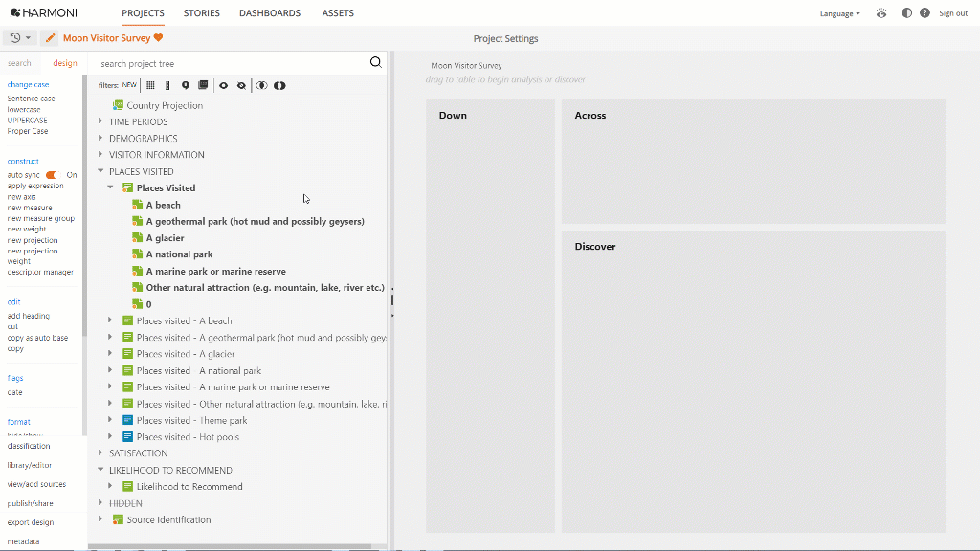Click the outlined overlapping circles filter
The width and height of the screenshot is (980, 551).
coord(262,85)
